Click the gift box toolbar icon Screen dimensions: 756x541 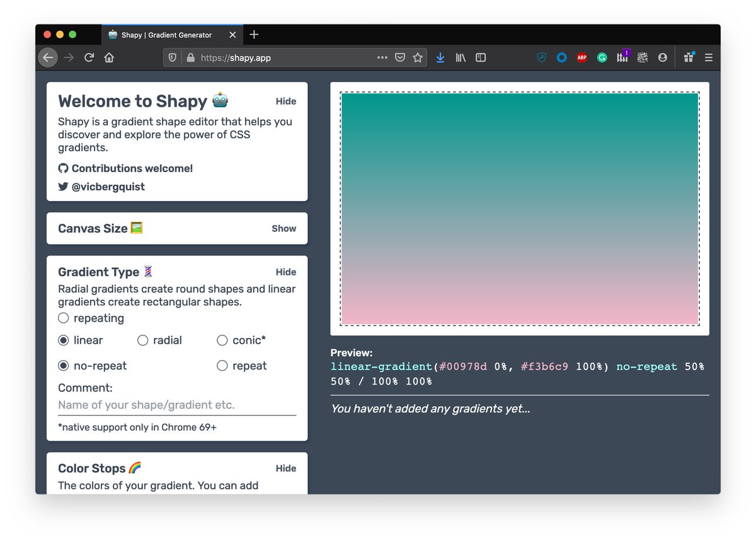689,57
